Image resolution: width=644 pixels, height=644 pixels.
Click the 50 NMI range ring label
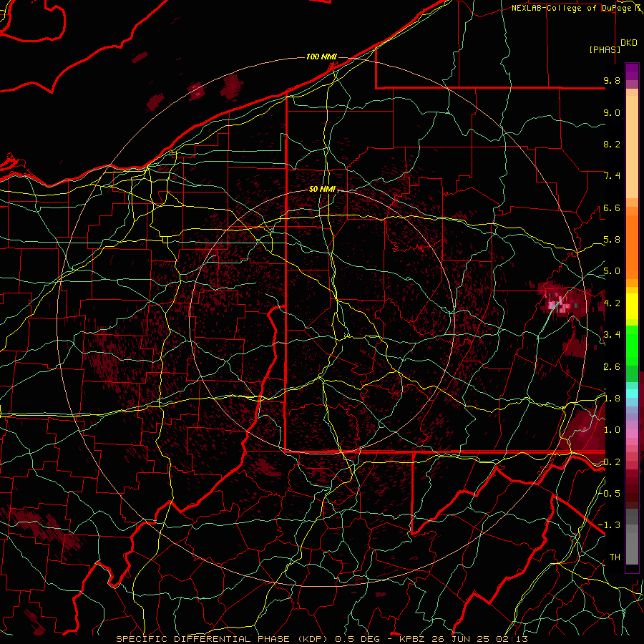[323, 190]
